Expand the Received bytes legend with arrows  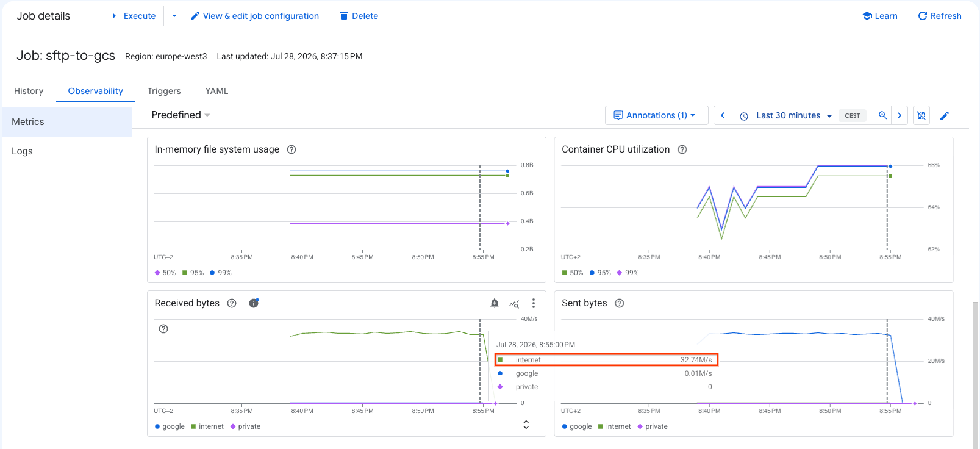pyautogui.click(x=526, y=425)
